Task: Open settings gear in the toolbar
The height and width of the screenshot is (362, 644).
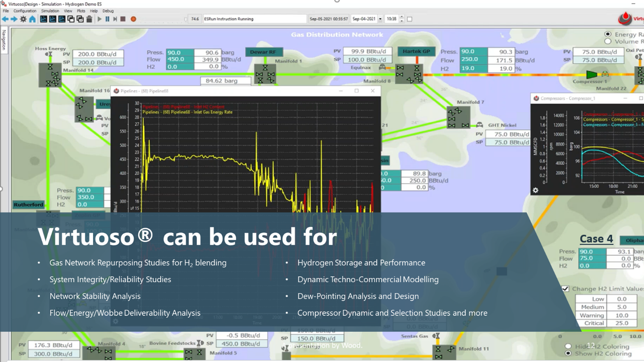Action: click(x=23, y=19)
